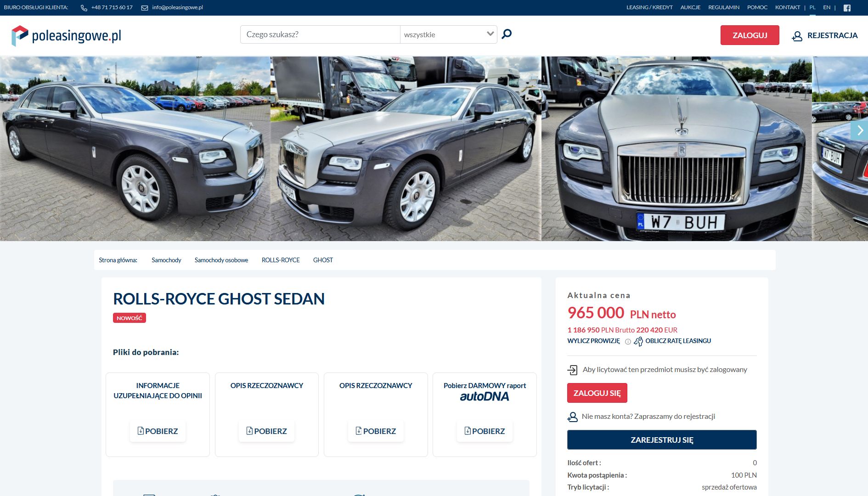The height and width of the screenshot is (496, 868).
Task: Click breadcrumb Strona główna
Action: 118,260
